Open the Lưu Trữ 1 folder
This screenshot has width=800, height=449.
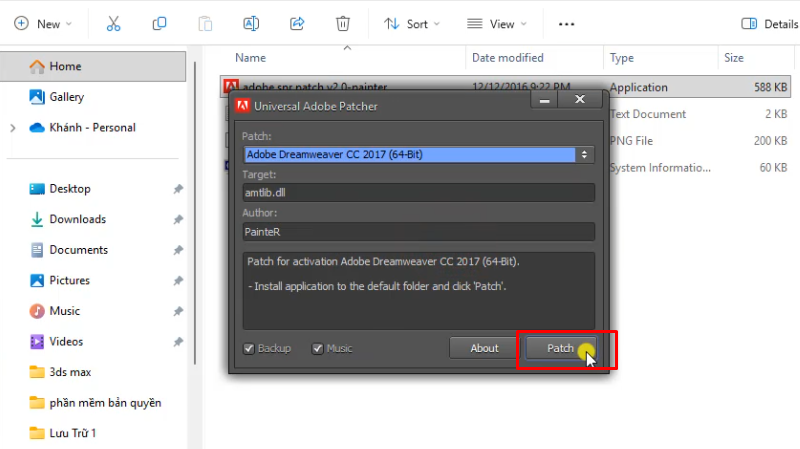[x=72, y=433]
